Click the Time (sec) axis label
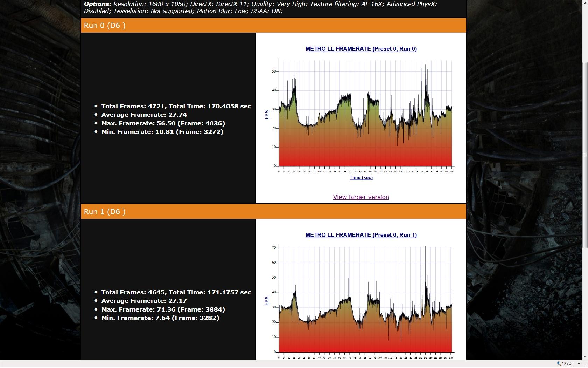 [x=361, y=177]
